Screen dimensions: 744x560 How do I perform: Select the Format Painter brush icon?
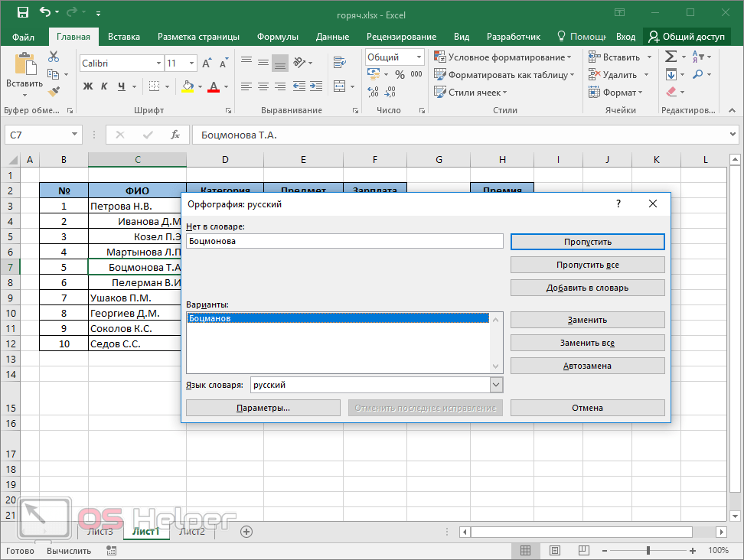tap(54, 92)
